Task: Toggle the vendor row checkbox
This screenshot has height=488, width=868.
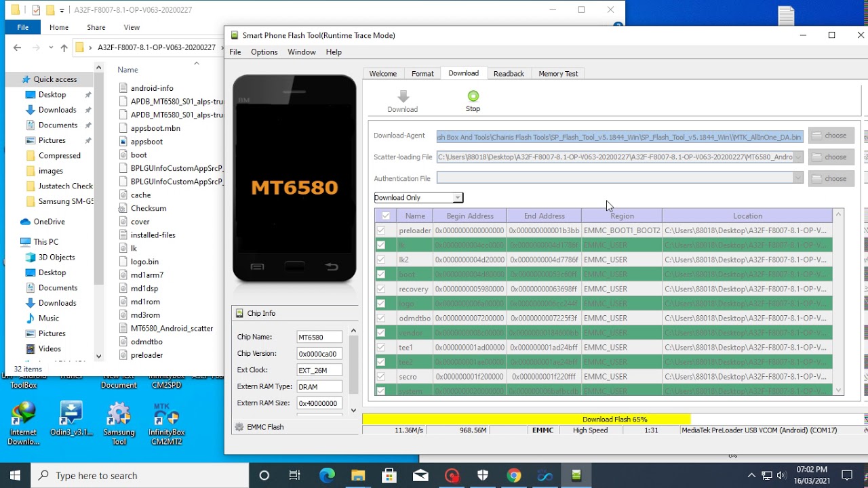Action: (x=381, y=333)
